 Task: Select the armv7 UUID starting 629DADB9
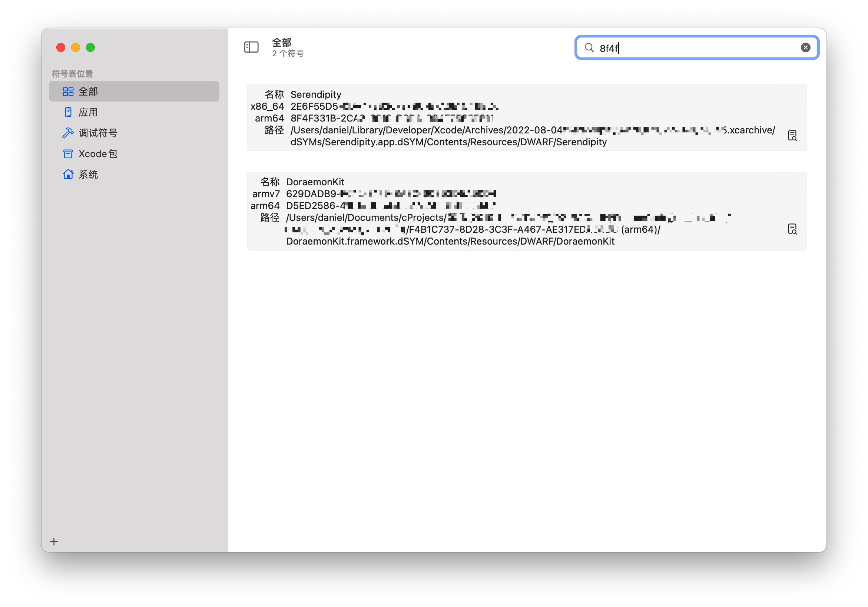(391, 194)
